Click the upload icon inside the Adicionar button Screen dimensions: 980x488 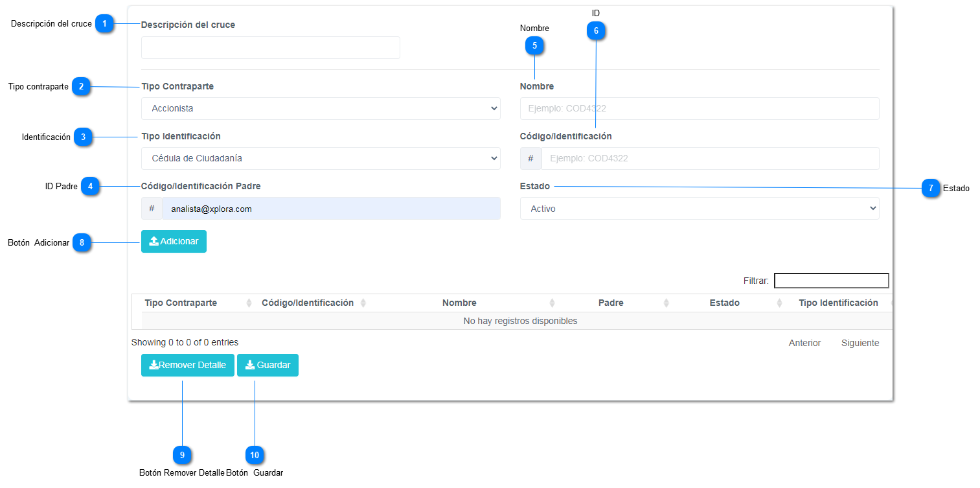point(154,241)
